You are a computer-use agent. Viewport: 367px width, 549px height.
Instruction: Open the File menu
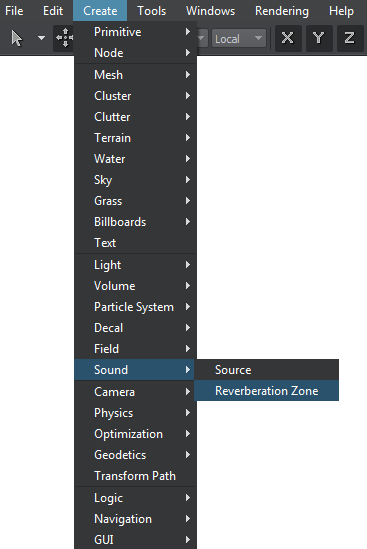[14, 11]
